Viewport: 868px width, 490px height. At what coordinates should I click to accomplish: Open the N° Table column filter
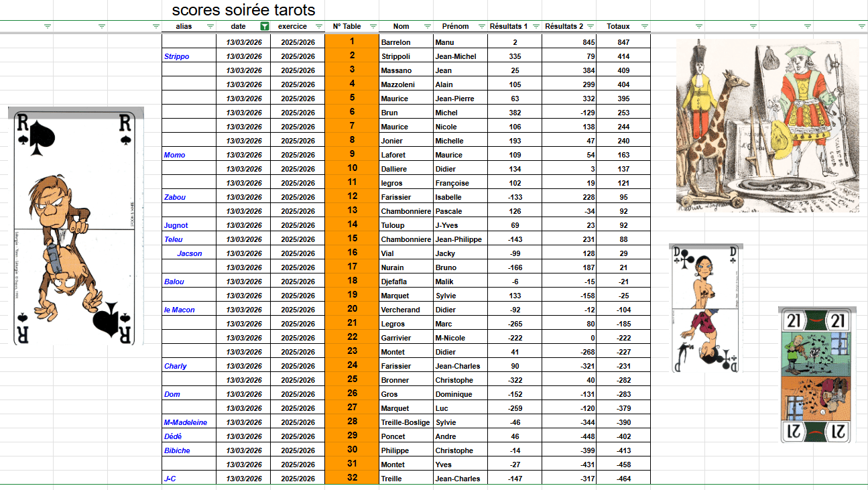click(373, 27)
